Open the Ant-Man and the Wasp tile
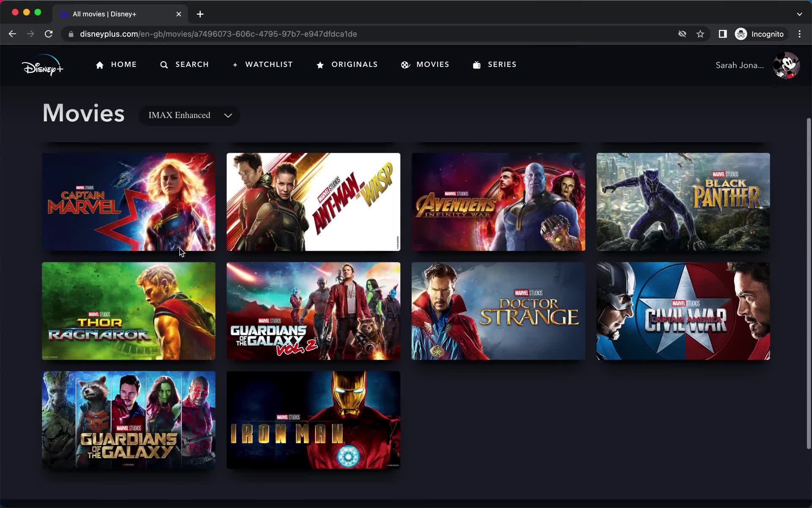812x508 pixels. coord(313,202)
